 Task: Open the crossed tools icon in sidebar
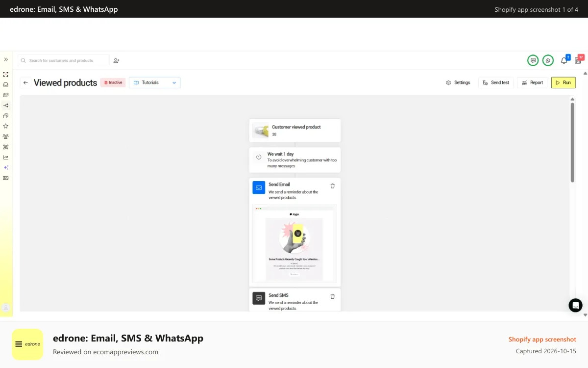(6, 147)
